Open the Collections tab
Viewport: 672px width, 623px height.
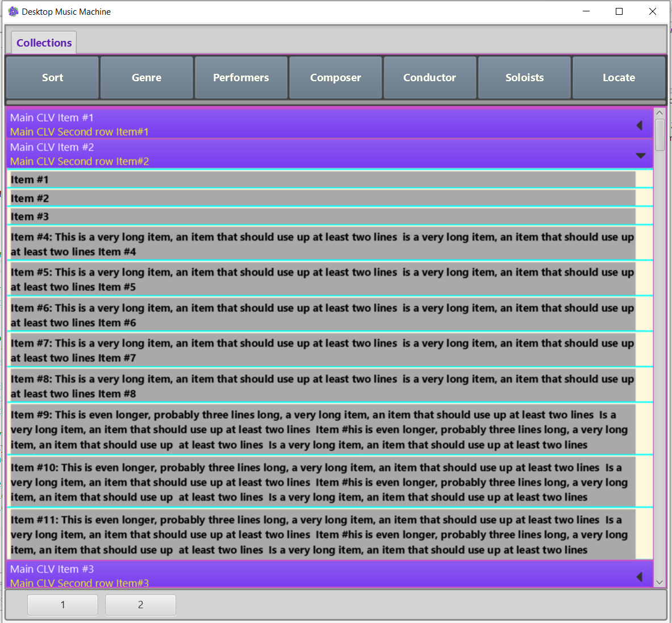coord(44,43)
